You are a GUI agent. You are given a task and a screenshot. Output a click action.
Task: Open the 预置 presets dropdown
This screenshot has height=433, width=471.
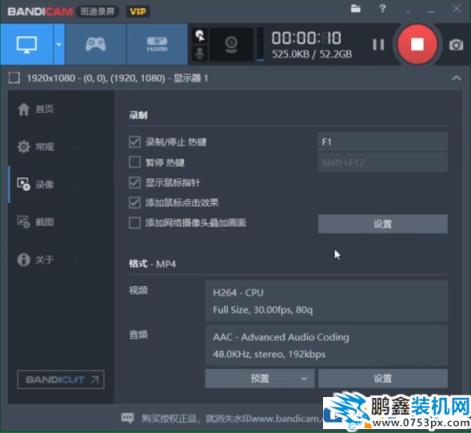pos(260,379)
